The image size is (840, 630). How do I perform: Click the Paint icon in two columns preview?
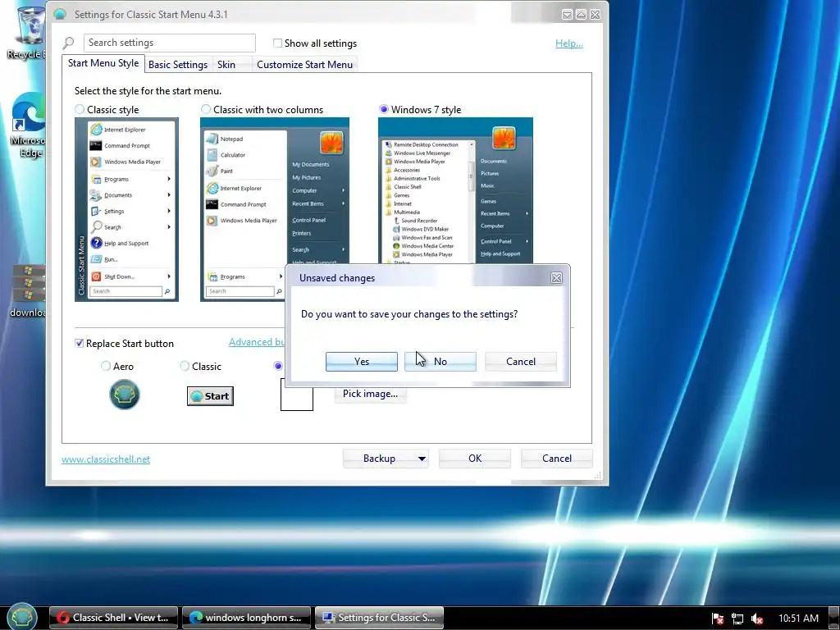coord(212,171)
